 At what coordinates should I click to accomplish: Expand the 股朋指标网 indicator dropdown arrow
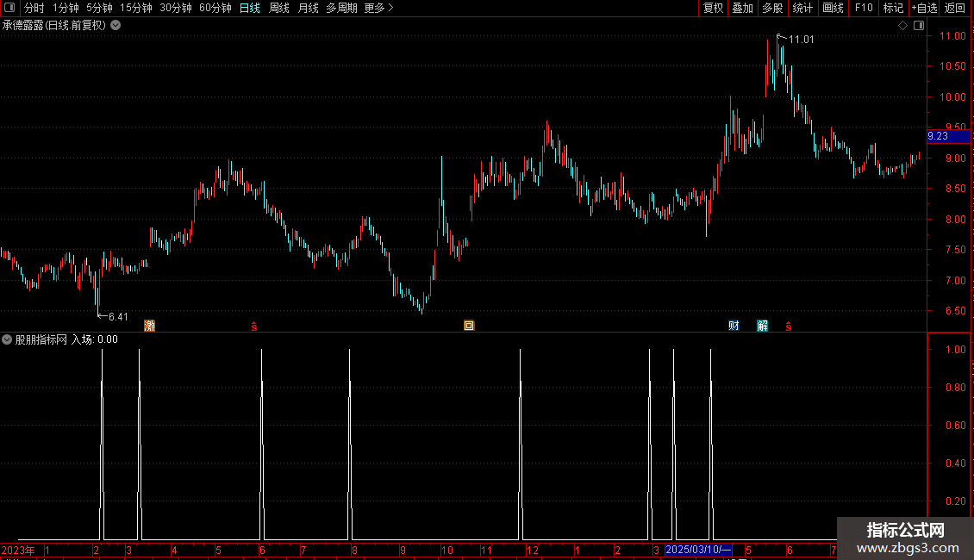(x=7, y=339)
